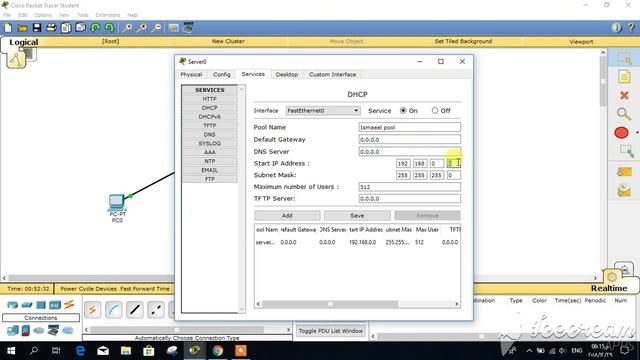Select the red Draw shape tool

click(x=621, y=133)
